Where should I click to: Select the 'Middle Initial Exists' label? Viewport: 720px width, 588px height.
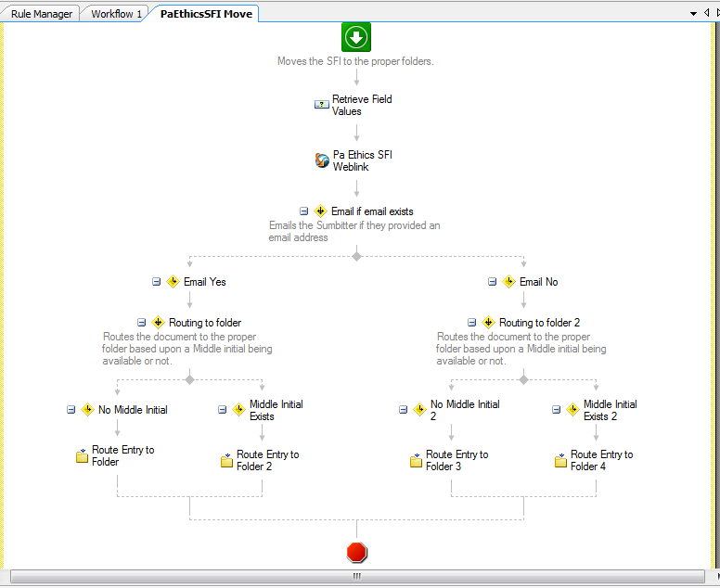coord(276,410)
